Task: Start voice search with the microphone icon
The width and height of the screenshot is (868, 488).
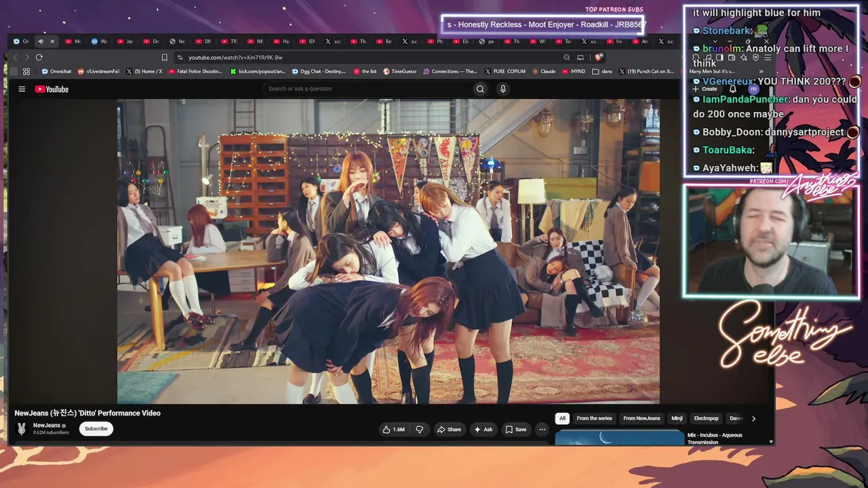Action: click(502, 89)
